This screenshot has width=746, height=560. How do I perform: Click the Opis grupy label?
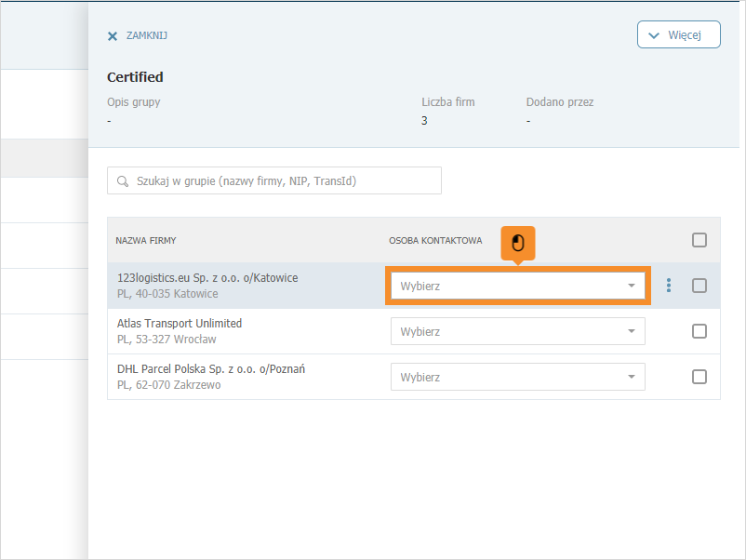pyautogui.click(x=134, y=102)
